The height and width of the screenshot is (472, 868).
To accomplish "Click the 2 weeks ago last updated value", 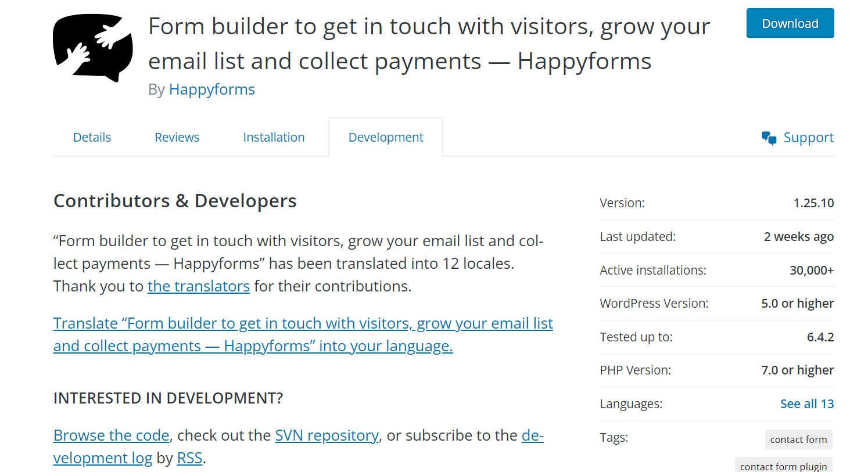I will point(798,236).
